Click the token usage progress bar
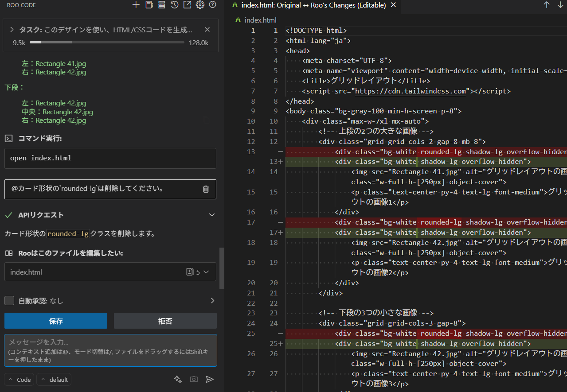Viewport: 567px width, 392px height. (107, 43)
